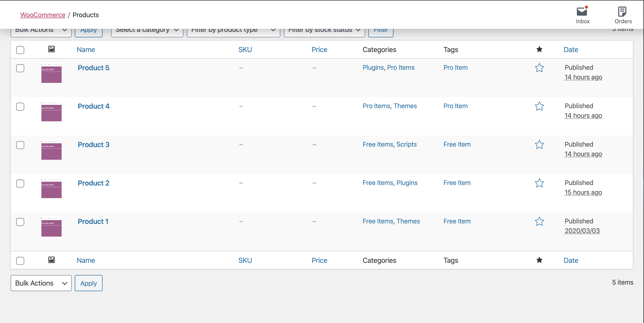Open the bottom Bulk Actions dropdown
This screenshot has height=323, width=644.
pyautogui.click(x=41, y=283)
